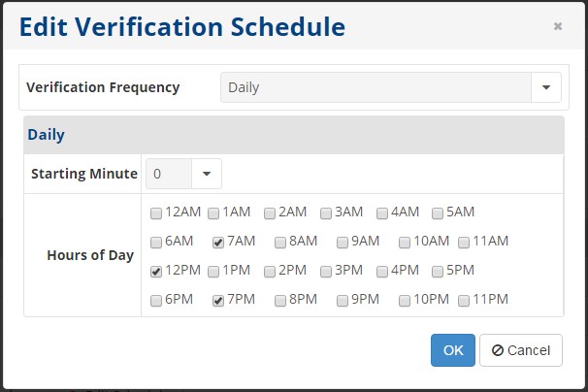
Task: Check the 6AM hour box
Action: [x=156, y=242]
